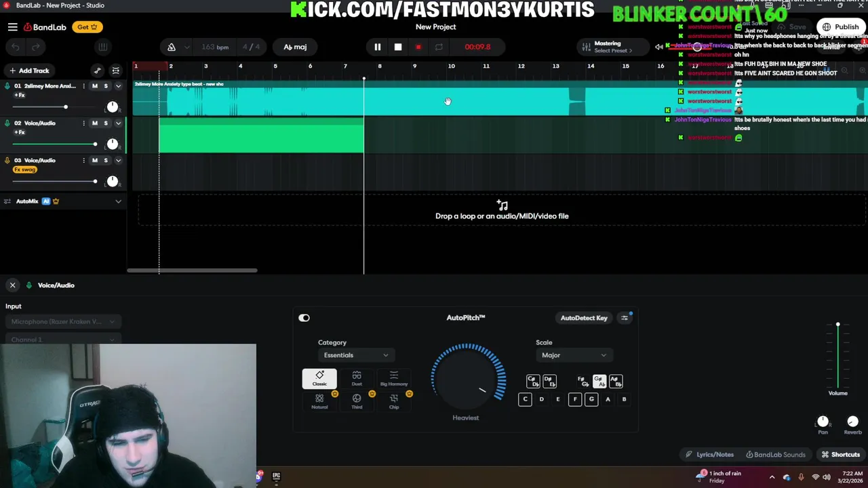
Task: Toggle the AutoPitch power switch
Action: [304, 318]
